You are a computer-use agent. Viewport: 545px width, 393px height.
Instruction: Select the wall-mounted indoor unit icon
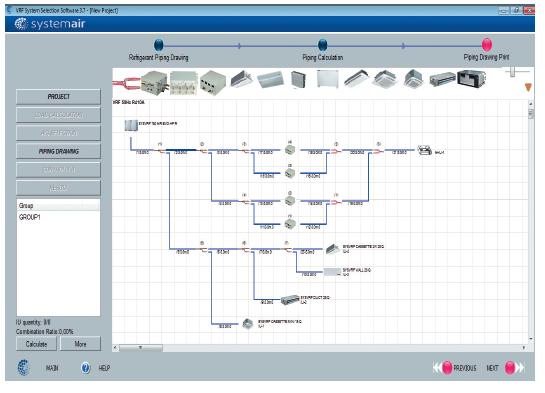pos(270,80)
